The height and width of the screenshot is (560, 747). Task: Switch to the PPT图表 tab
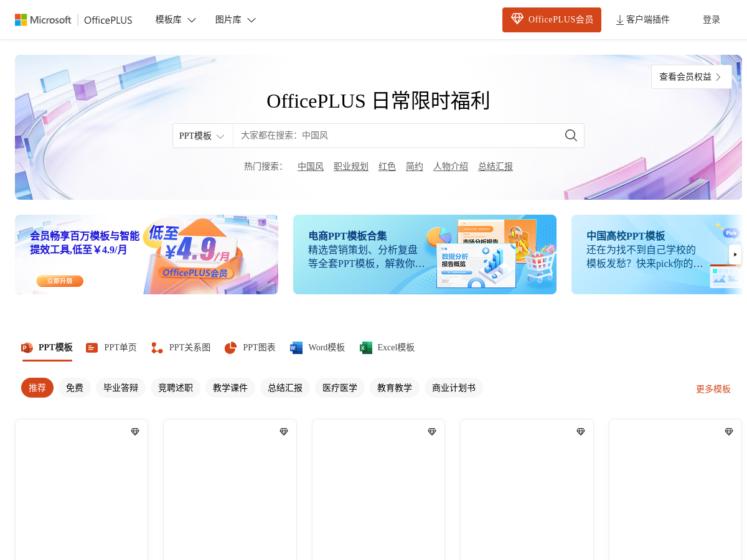point(250,347)
